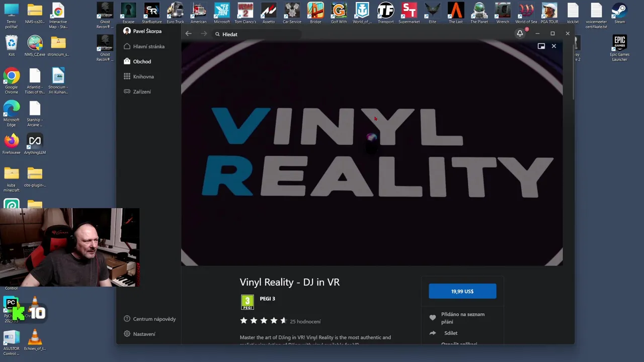Select Transport Fever TF desktop icon

(x=385, y=14)
